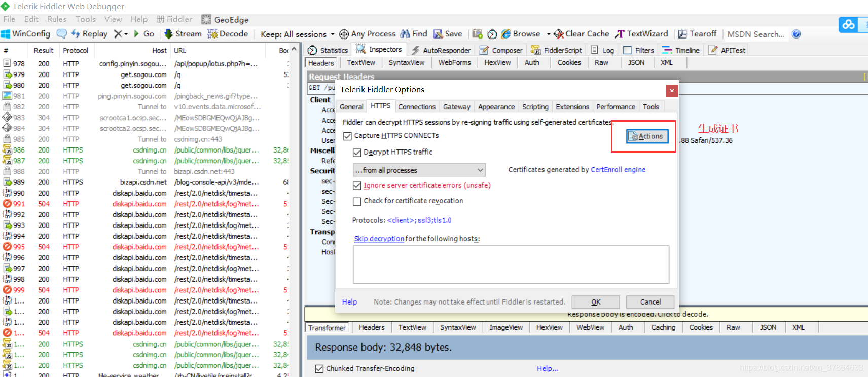
Task: Switch to FiddlerScript tab
Action: coord(556,50)
